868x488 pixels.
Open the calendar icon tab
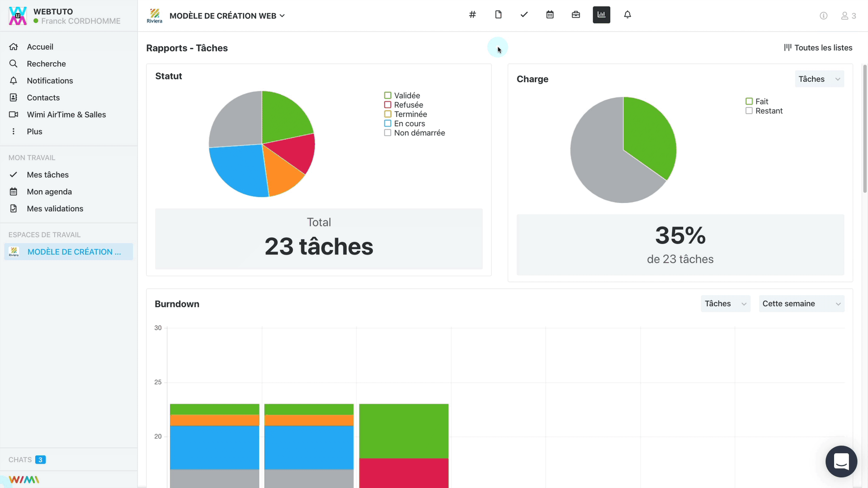click(x=550, y=15)
